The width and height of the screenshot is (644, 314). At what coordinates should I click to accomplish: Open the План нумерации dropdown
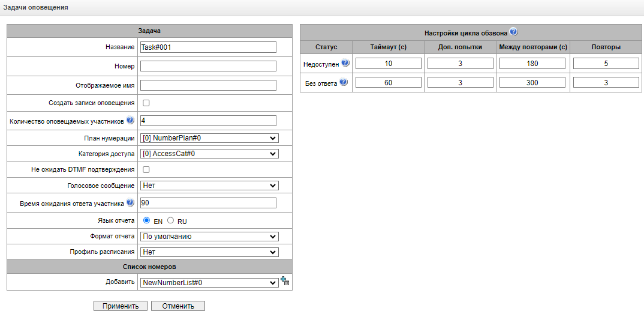[x=209, y=137]
